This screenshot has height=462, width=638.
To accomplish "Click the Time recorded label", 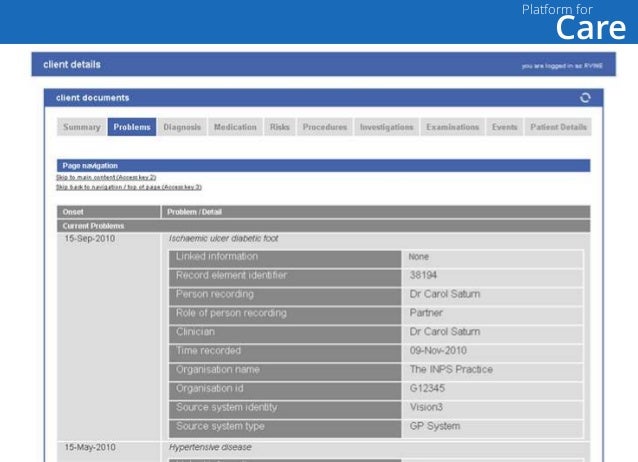I will (208, 350).
